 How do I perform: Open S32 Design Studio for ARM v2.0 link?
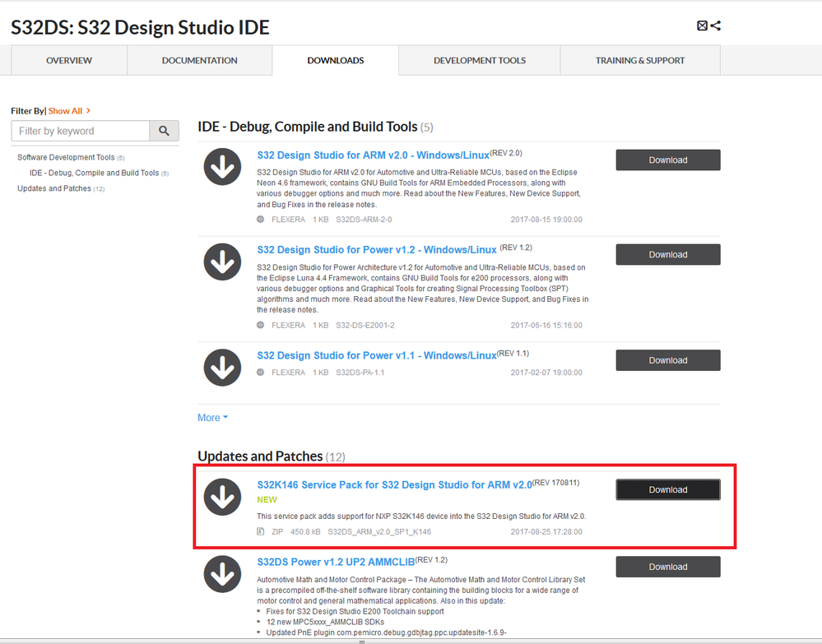tap(373, 155)
